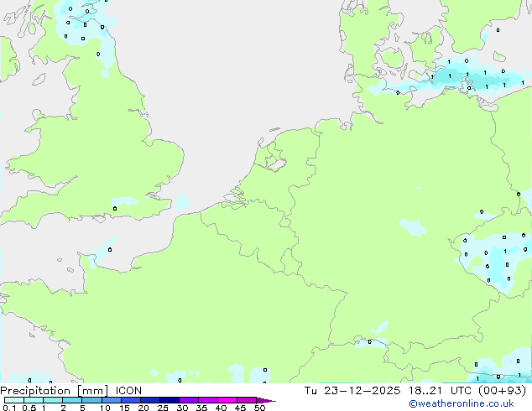
Task: Click the legend swatch between 35 and 40
Action: point(208,400)
